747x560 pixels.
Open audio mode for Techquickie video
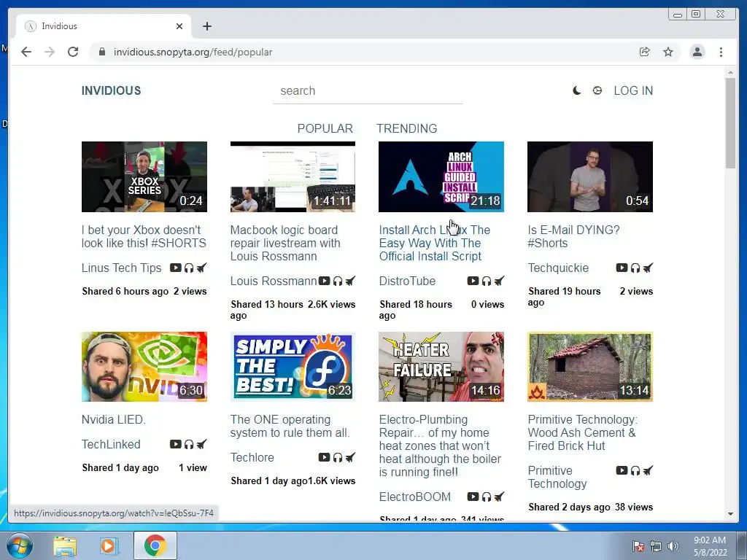(635, 268)
